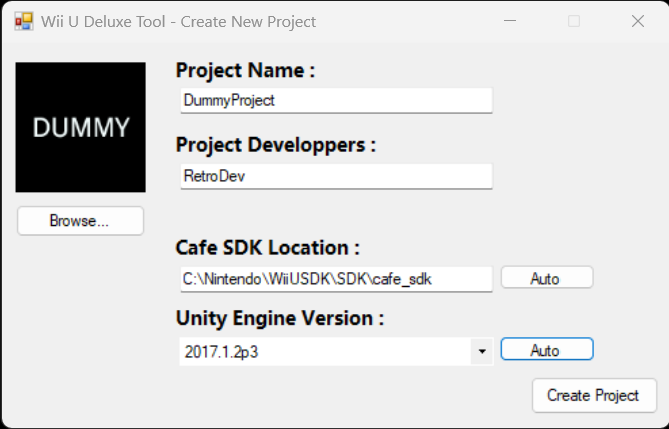Click the Create Project button

[x=594, y=395]
